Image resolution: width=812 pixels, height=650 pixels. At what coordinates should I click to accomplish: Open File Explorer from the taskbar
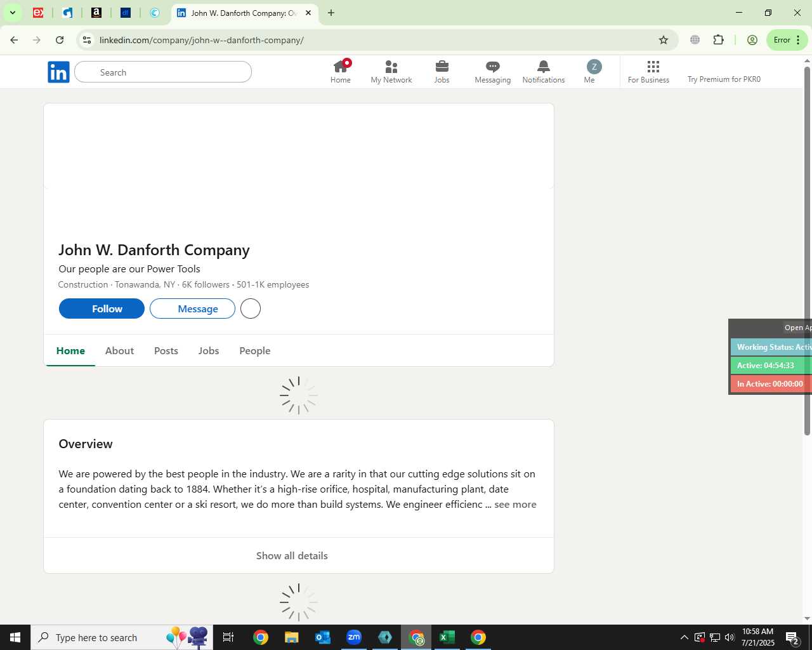(x=291, y=637)
